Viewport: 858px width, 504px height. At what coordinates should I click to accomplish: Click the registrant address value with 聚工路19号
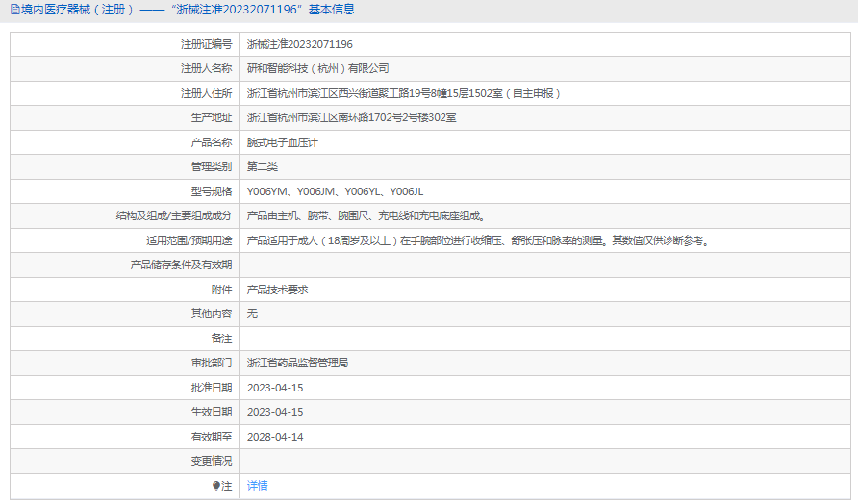pyautogui.click(x=404, y=93)
